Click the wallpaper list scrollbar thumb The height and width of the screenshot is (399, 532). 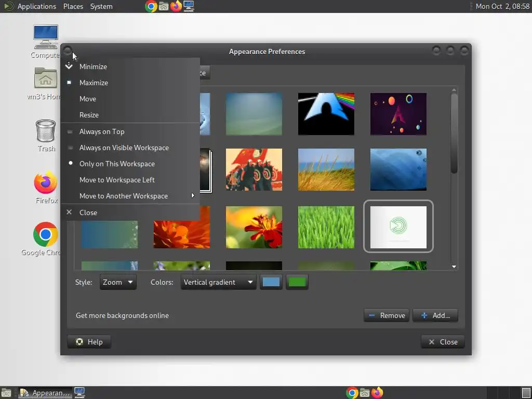coord(454,134)
